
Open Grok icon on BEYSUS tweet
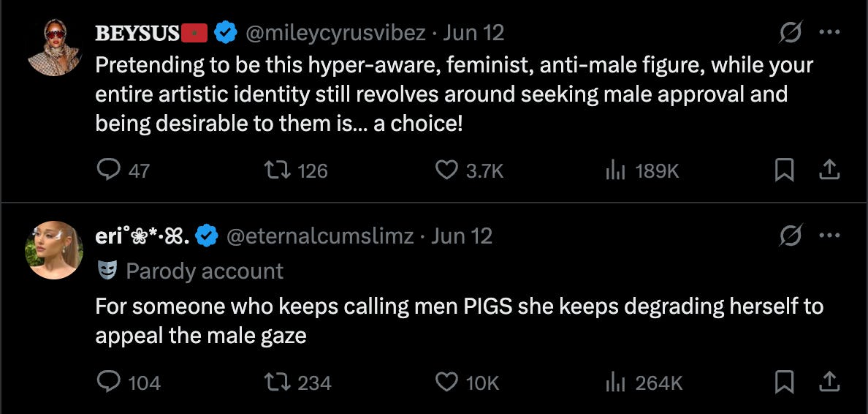(x=791, y=32)
